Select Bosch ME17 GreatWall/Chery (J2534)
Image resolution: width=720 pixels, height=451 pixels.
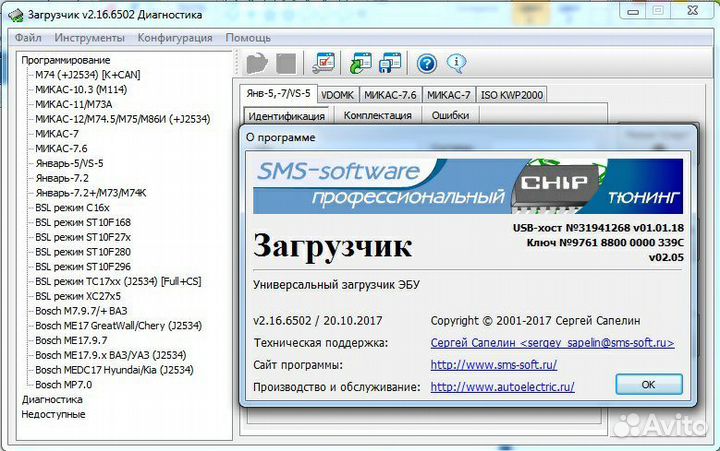coord(118,326)
